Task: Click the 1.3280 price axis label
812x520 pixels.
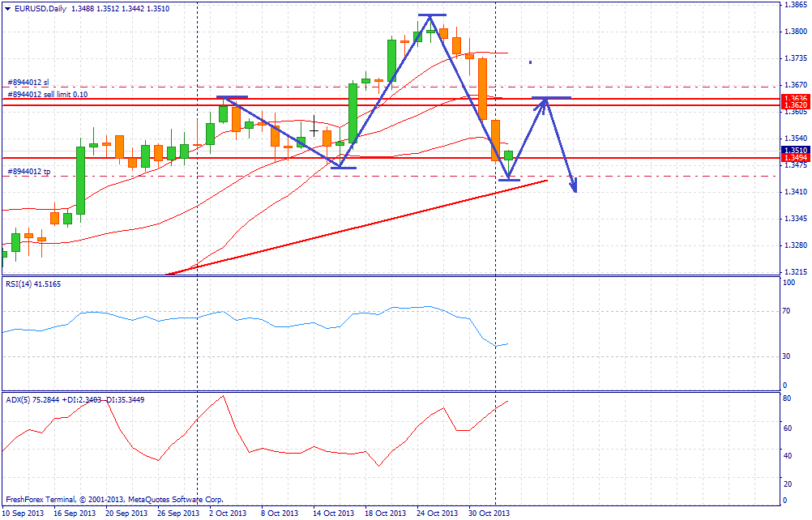Action: pyautogui.click(x=796, y=245)
